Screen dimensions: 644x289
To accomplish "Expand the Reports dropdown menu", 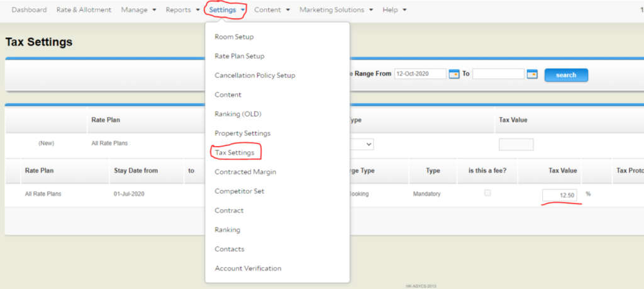I will click(182, 10).
